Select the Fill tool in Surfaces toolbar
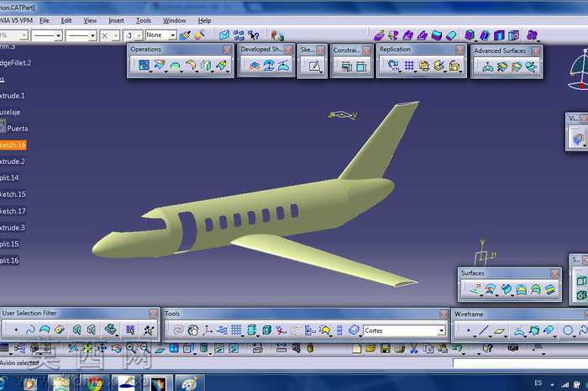588x391 pixels. click(521, 289)
